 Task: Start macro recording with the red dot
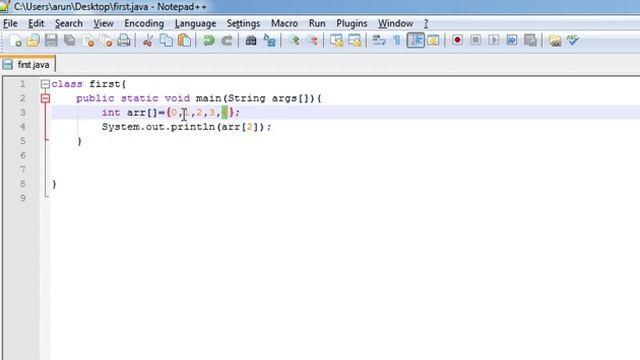[x=458, y=40]
